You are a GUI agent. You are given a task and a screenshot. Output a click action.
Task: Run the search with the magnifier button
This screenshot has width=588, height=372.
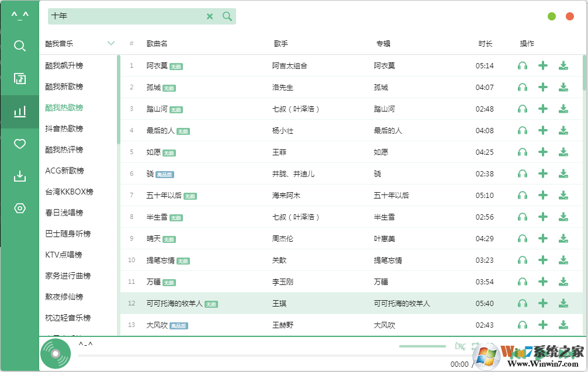(x=227, y=16)
